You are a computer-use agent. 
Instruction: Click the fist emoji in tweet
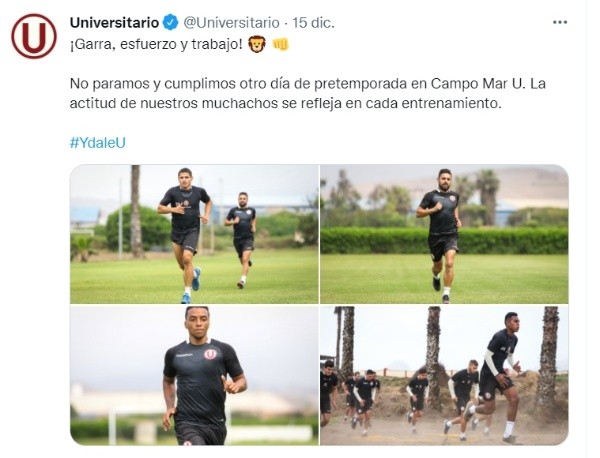pyautogui.click(x=280, y=45)
